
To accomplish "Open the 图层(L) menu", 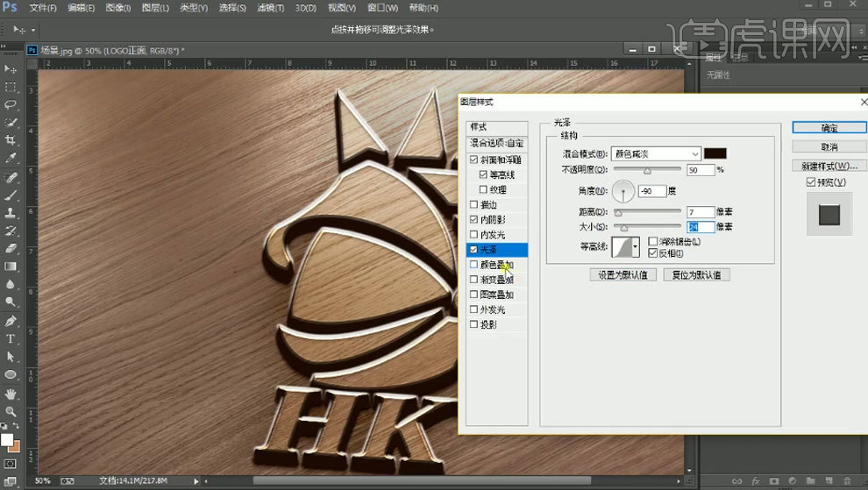I will point(155,8).
